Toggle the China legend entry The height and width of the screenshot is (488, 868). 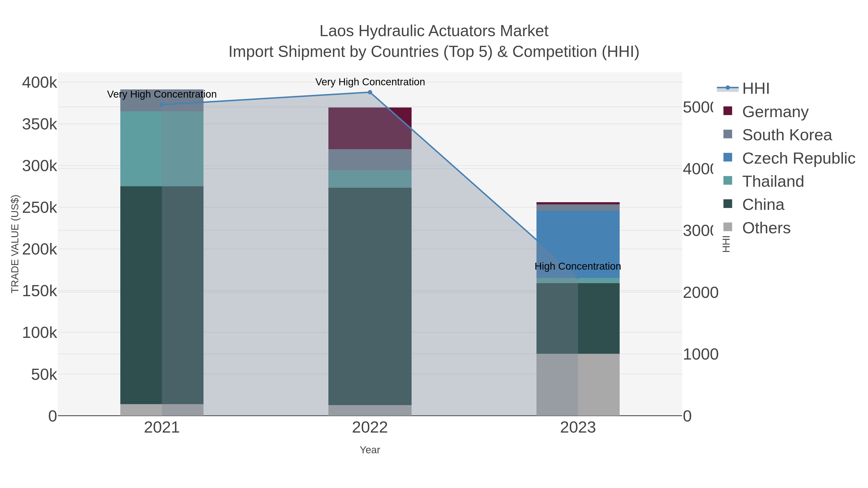[754, 204]
